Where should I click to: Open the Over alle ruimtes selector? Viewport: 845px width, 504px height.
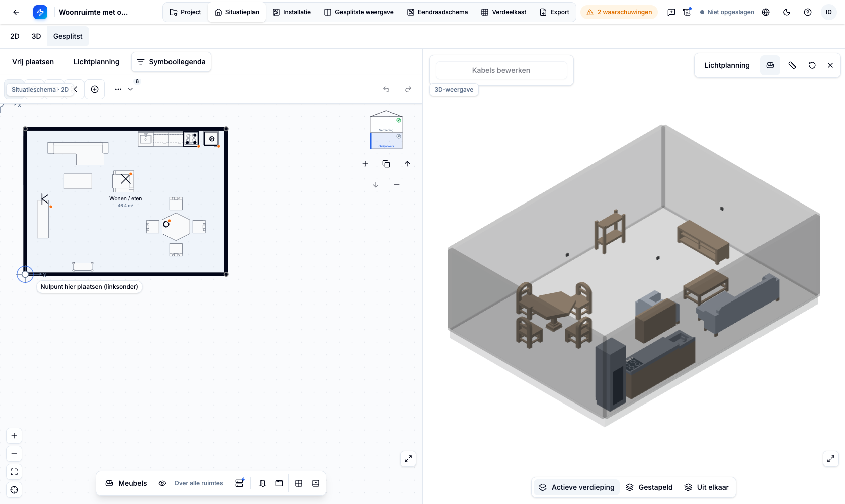coord(199,483)
